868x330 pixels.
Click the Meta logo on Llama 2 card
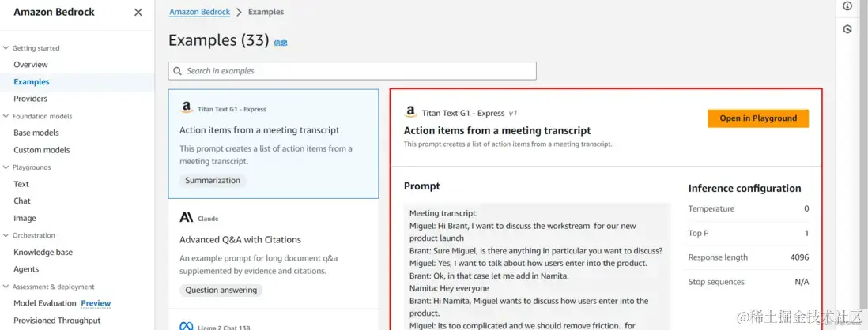point(186,326)
